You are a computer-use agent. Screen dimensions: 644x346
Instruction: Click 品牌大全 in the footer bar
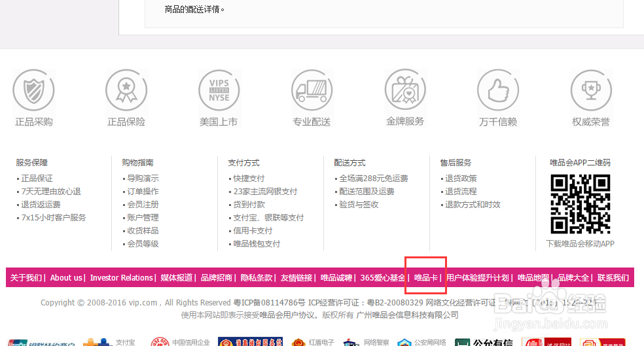coord(573,278)
